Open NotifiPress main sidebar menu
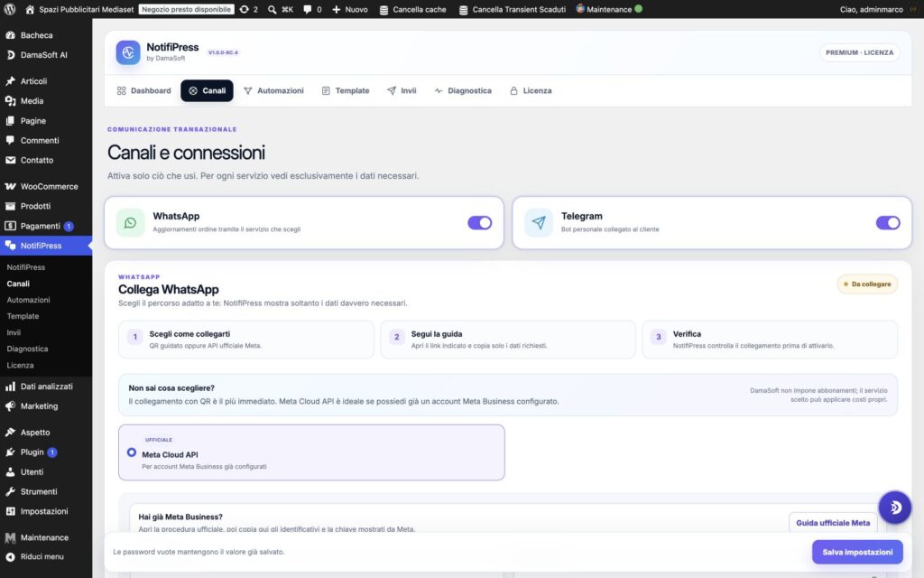 46,246
